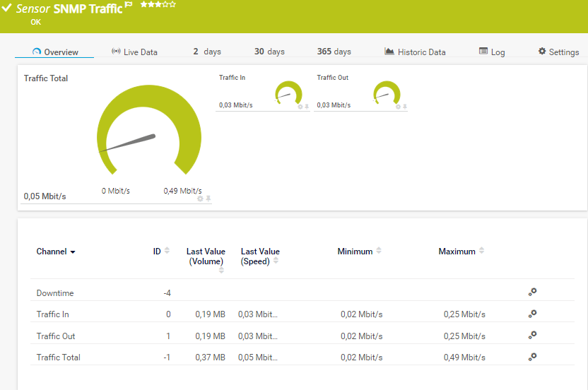Switch to the Live Data tab

(x=134, y=52)
